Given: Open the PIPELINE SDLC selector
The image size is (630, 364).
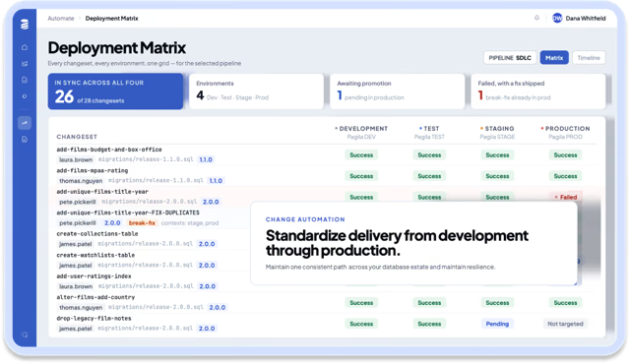Looking at the screenshot, I should (510, 58).
